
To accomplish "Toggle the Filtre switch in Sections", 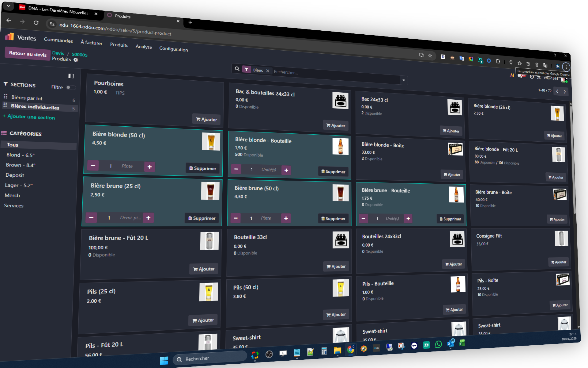I will point(70,87).
